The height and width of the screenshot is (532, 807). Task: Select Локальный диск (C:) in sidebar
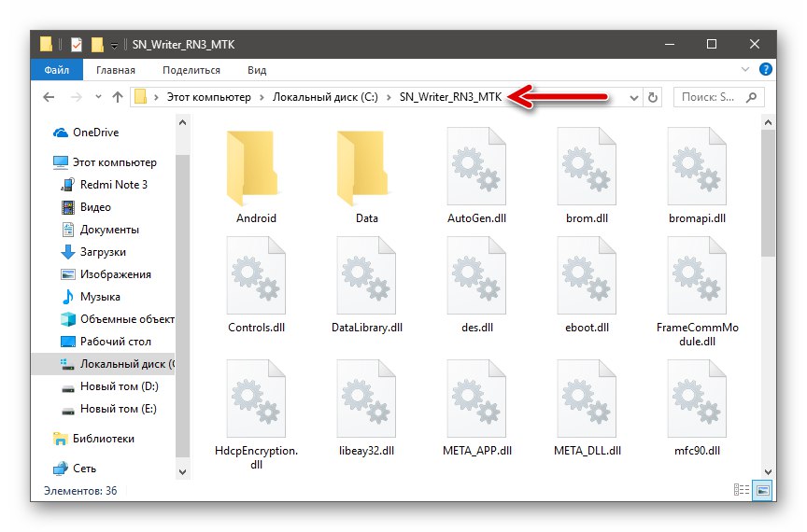(x=103, y=364)
